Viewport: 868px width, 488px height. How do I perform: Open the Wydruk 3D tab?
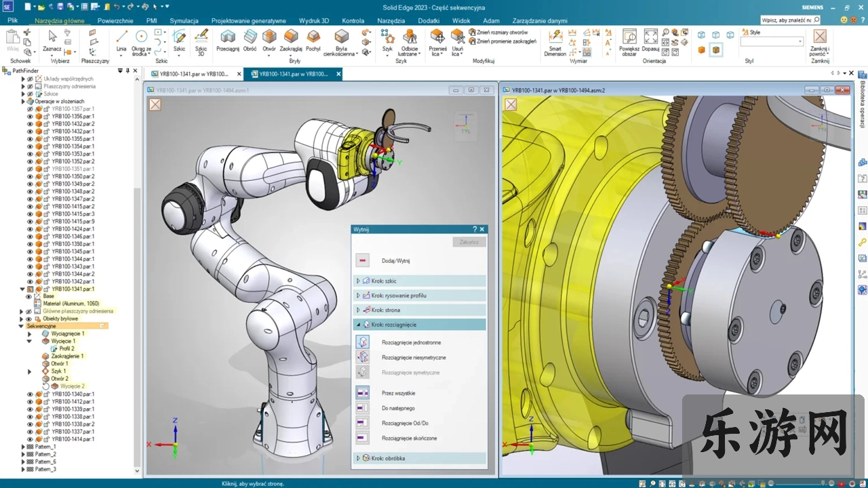point(313,20)
